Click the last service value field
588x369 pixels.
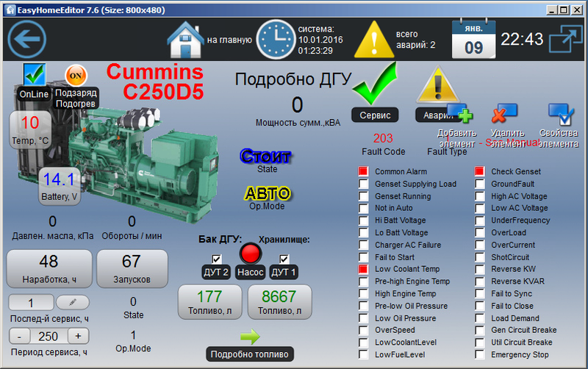(31, 303)
